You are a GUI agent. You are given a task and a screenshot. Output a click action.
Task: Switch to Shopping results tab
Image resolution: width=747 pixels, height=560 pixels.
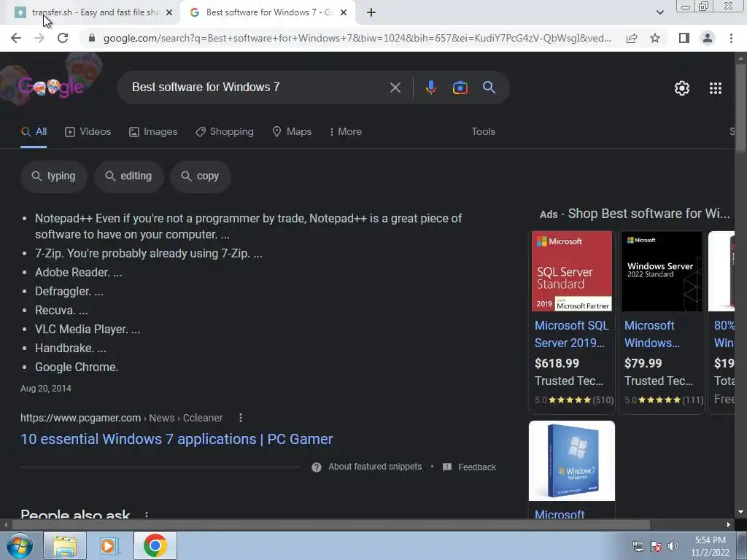pos(225,132)
